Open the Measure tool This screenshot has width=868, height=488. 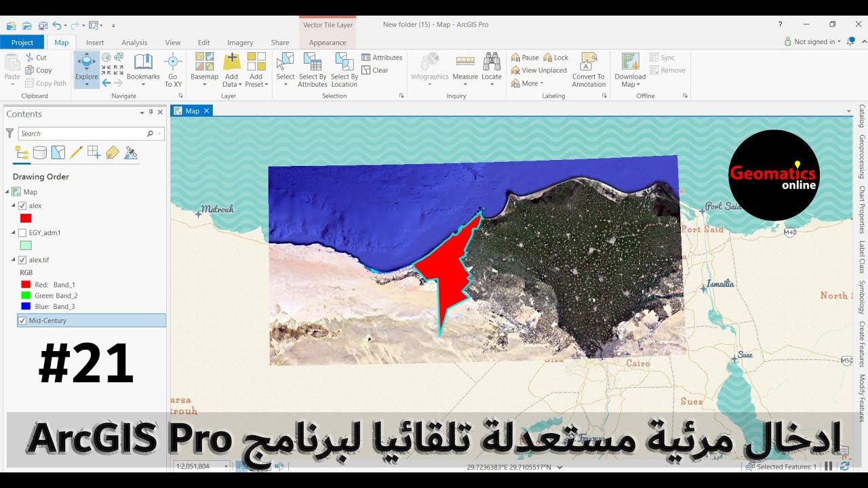(465, 70)
